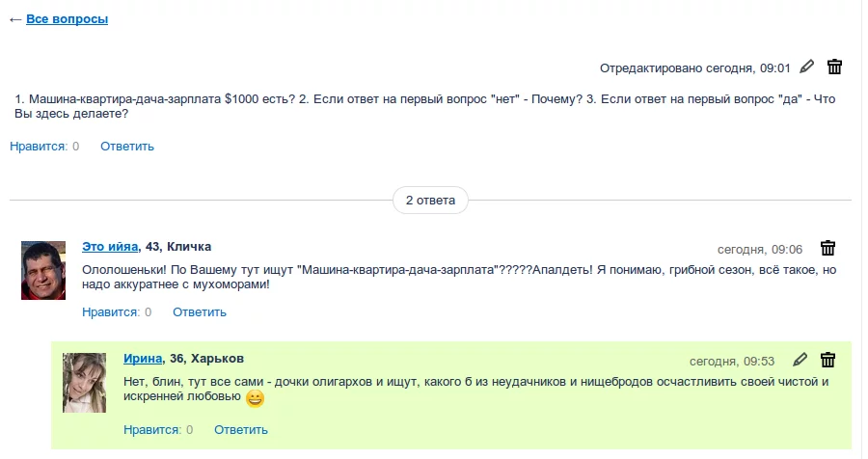The height and width of the screenshot is (459, 868).
Task: Like the answer from Это ийяа
Action: coord(111,312)
